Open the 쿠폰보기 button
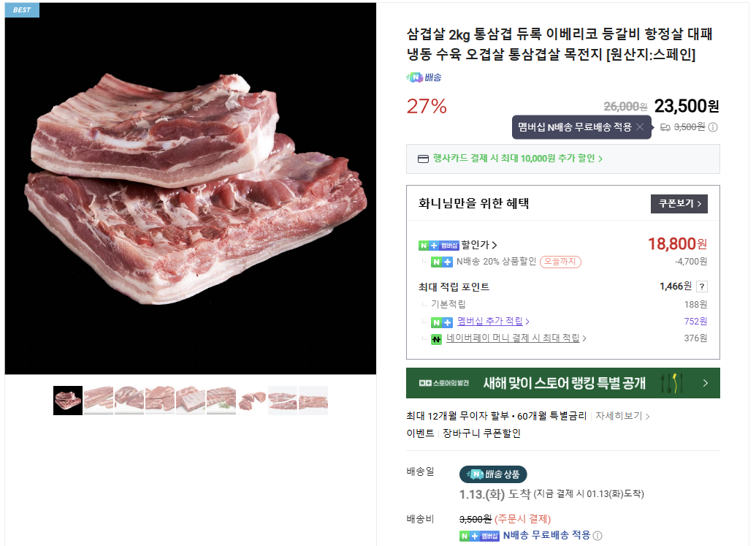 tap(678, 204)
